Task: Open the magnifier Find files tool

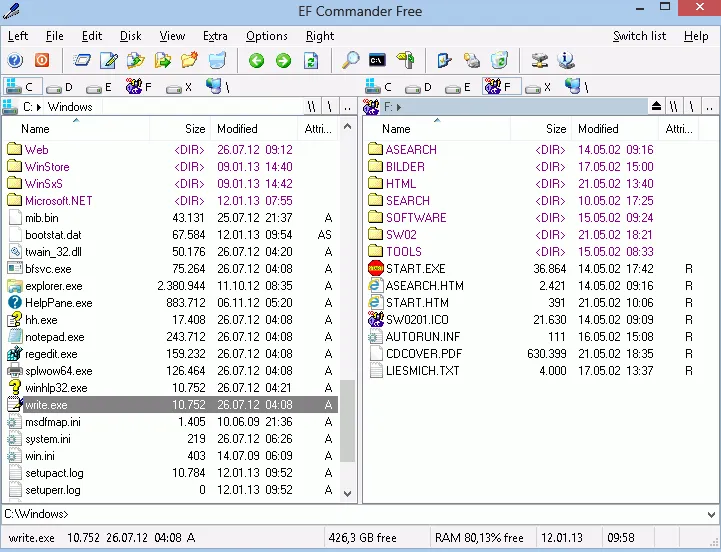Action: 350,60
